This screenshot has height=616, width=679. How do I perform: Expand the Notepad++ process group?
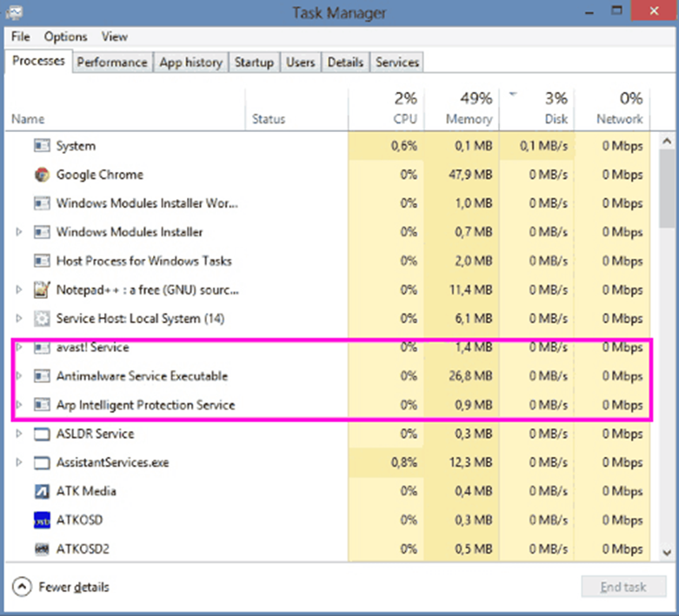click(18, 289)
